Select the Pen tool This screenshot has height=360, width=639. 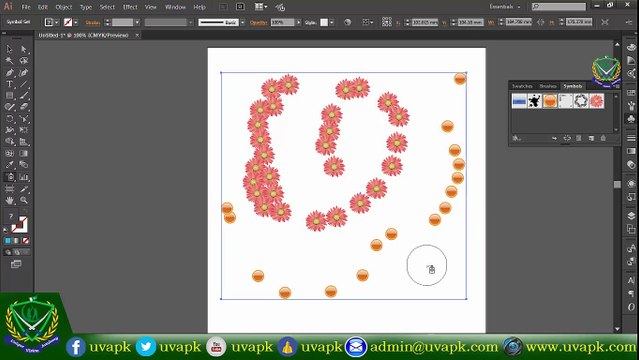(x=9, y=73)
